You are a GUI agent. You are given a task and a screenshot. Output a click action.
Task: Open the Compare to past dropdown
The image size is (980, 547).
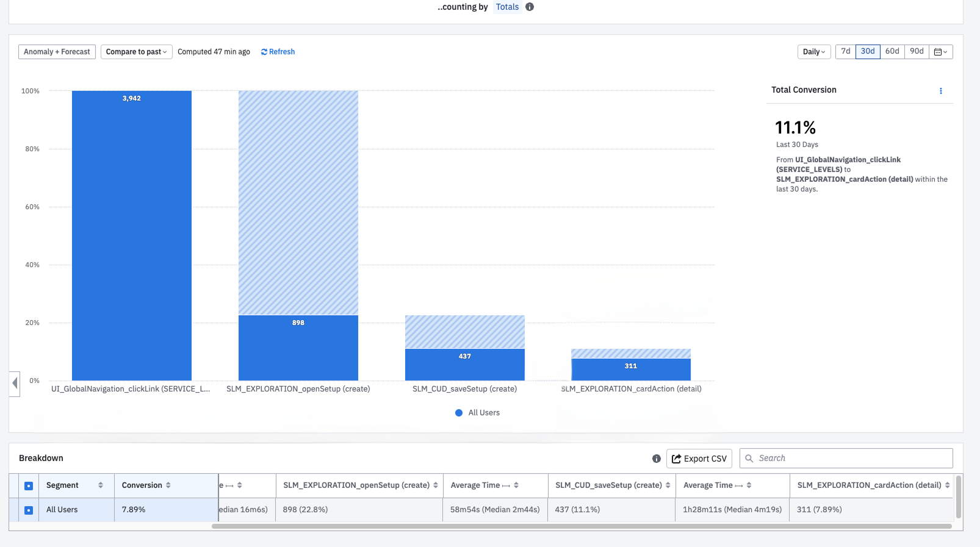coord(137,52)
